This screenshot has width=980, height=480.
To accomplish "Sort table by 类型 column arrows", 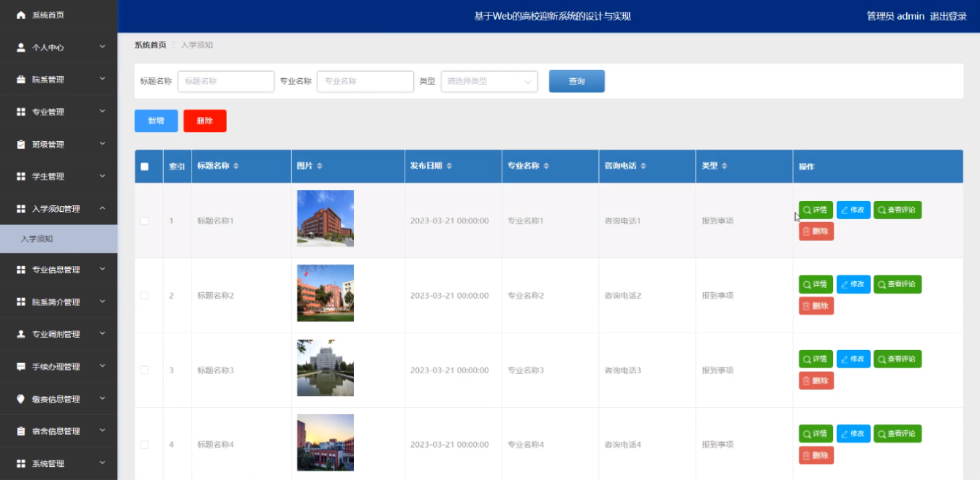I will [724, 167].
